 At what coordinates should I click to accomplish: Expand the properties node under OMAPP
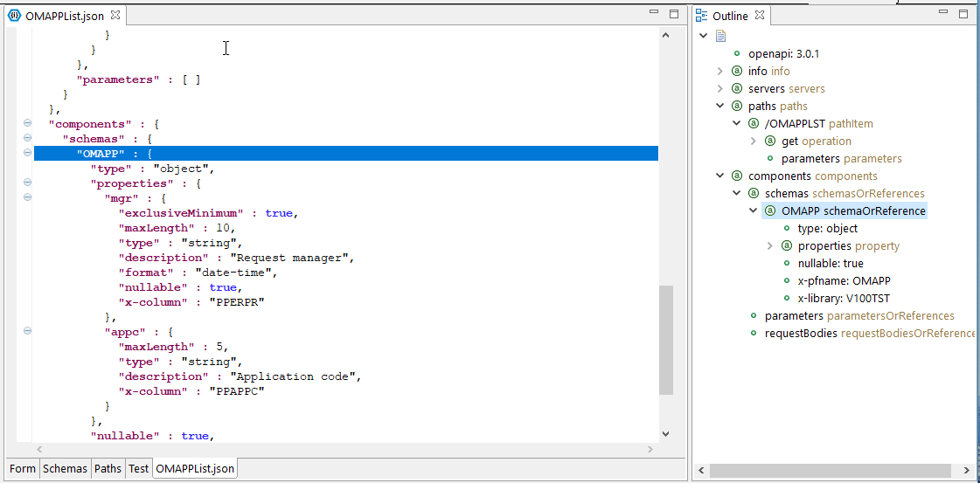click(770, 245)
